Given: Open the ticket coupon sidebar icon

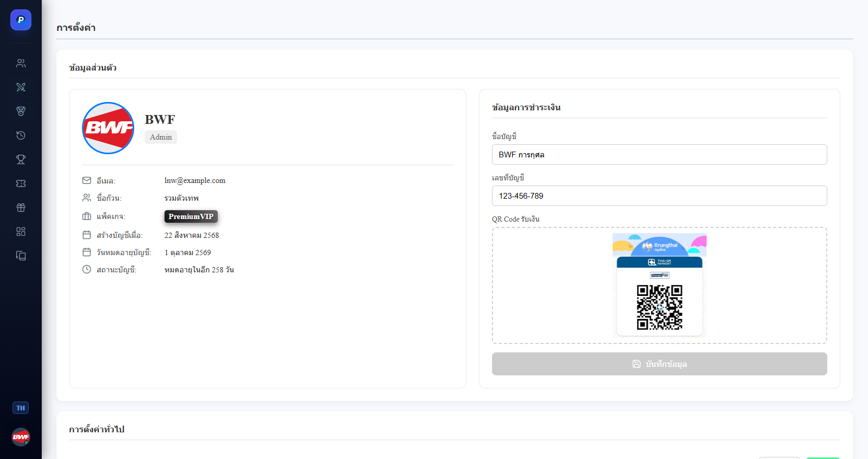Looking at the screenshot, I should [21, 183].
